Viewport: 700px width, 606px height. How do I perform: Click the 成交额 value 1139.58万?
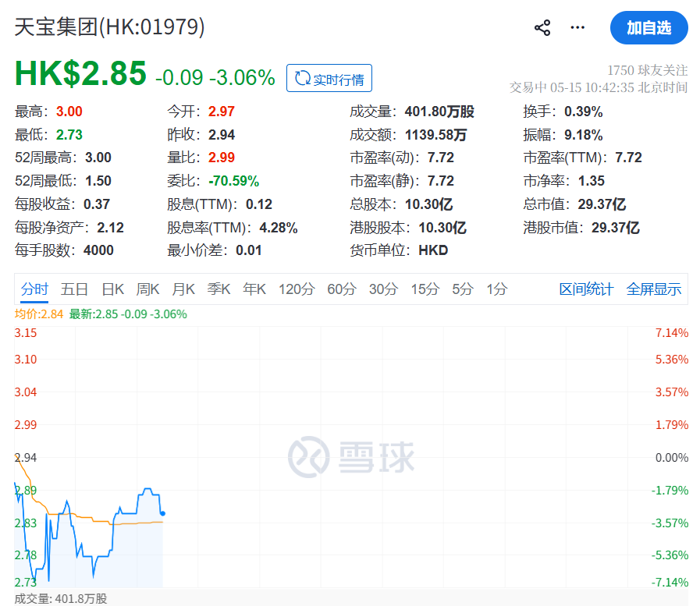(435, 135)
